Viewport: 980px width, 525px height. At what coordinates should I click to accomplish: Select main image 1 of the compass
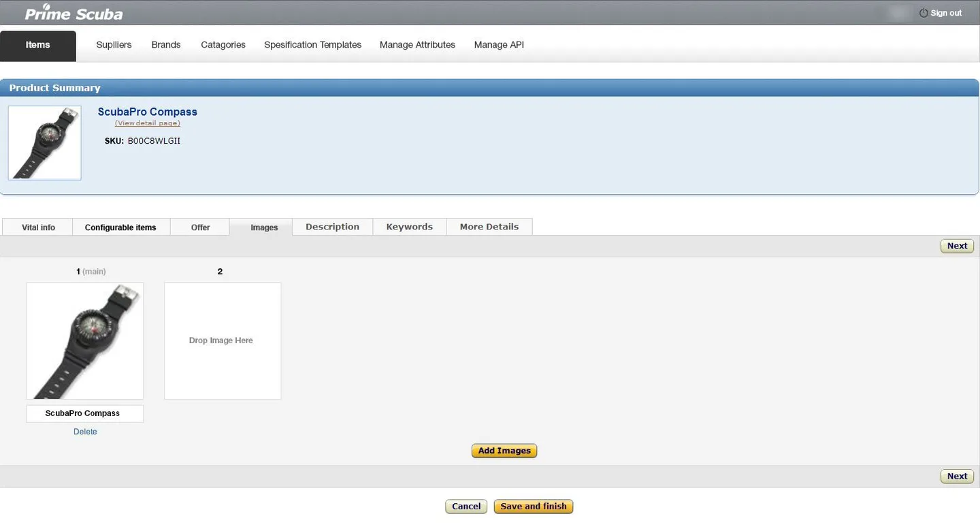pos(85,340)
